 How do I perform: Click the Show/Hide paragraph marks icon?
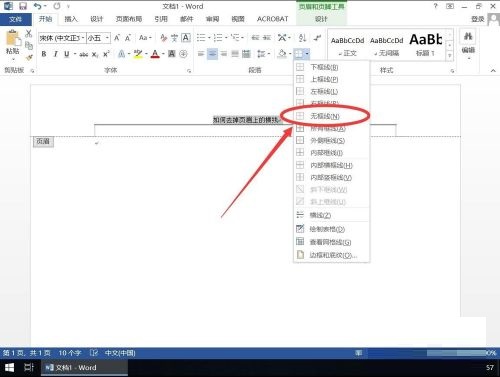click(x=317, y=38)
